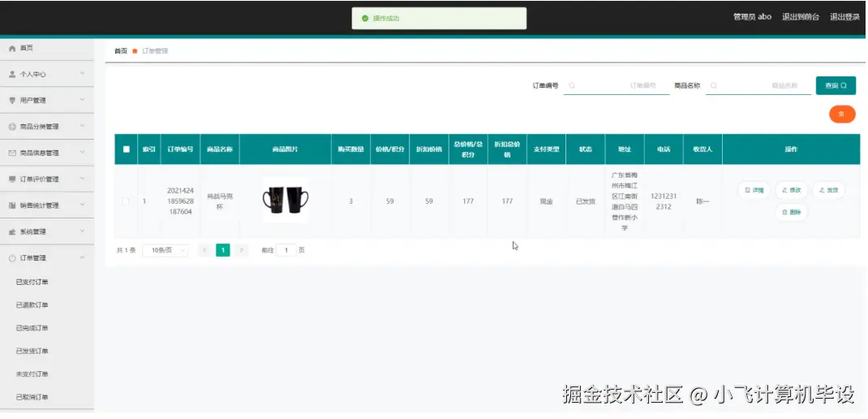Click the 订单评价管理 sidebar icon
Image resolution: width=868 pixels, height=419 pixels.
pos(12,179)
